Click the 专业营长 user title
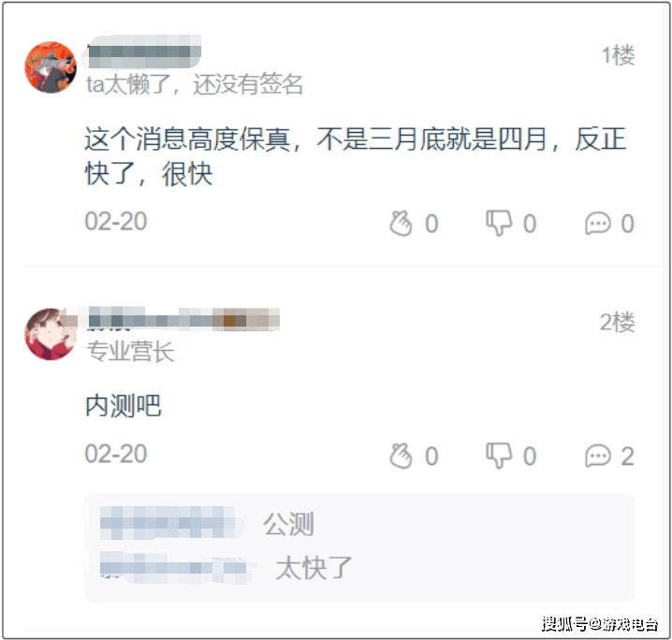 tap(130, 352)
